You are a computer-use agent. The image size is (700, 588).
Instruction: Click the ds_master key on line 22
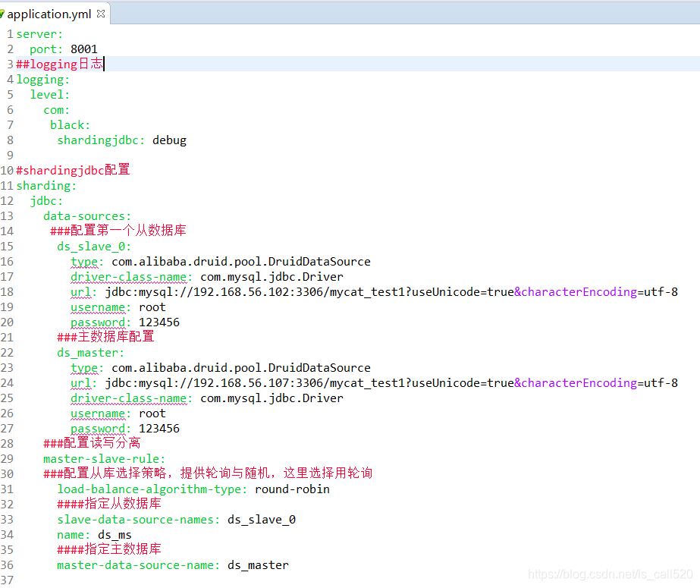click(x=86, y=352)
